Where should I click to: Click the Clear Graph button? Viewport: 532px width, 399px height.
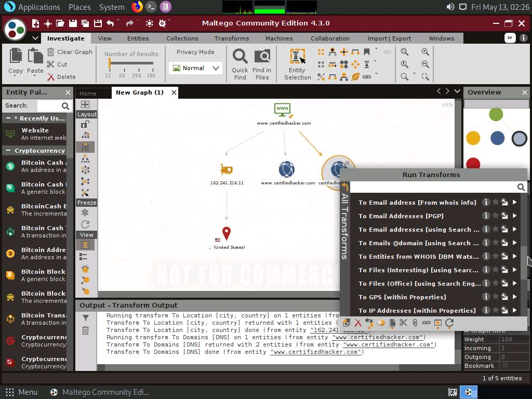70,52
